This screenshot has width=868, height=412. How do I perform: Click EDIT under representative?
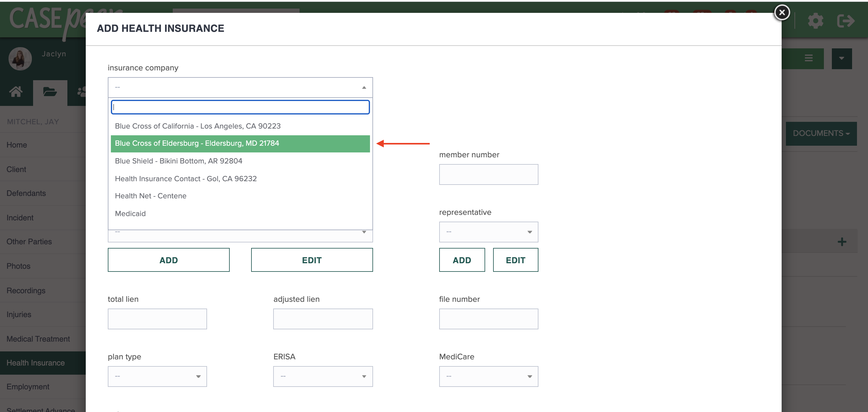point(515,260)
